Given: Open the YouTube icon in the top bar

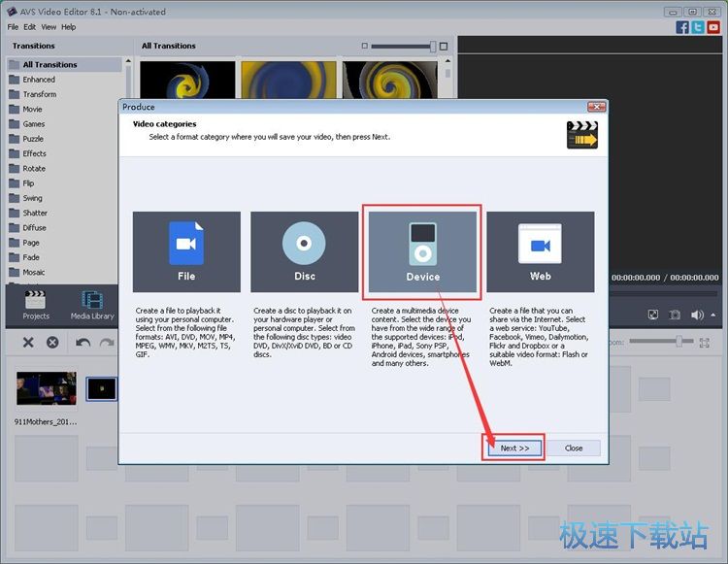Looking at the screenshot, I should tap(713, 27).
